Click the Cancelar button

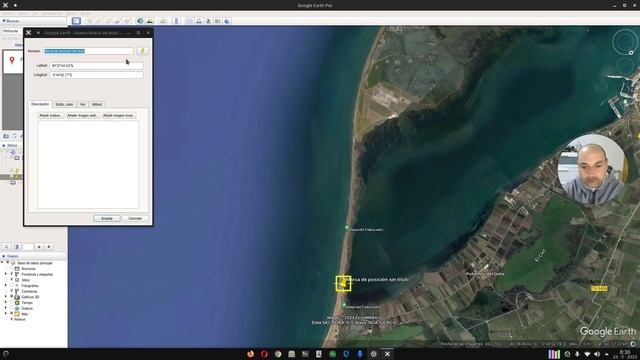point(135,218)
